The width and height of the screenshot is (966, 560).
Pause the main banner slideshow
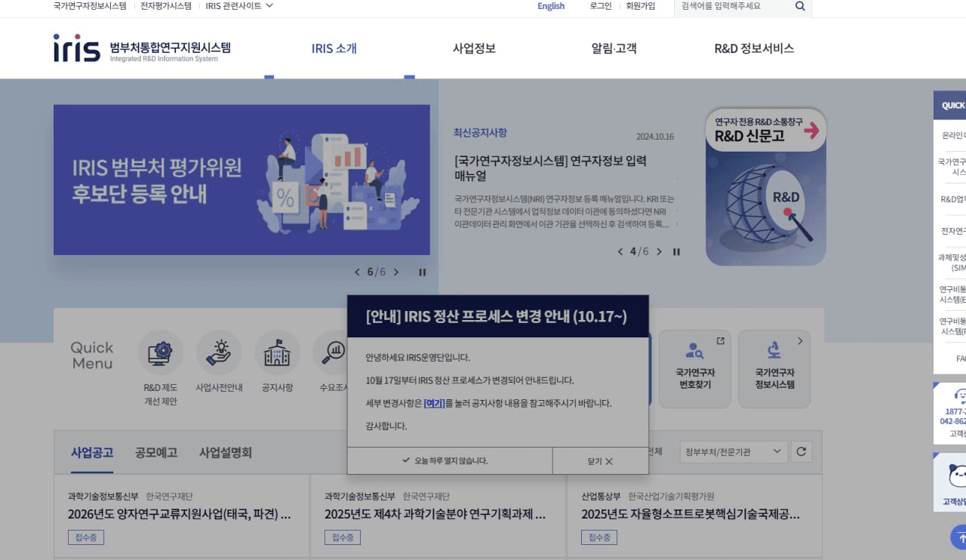pos(423,272)
